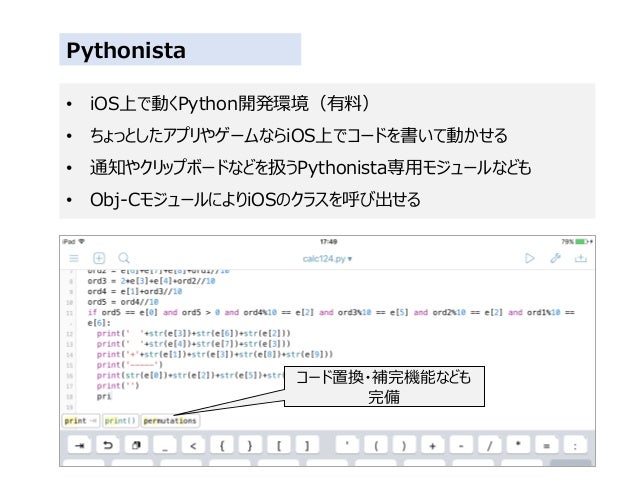638x479 pixels.
Task: Click print line with str(e[8])+str(e[9])
Action: (x=215, y=354)
